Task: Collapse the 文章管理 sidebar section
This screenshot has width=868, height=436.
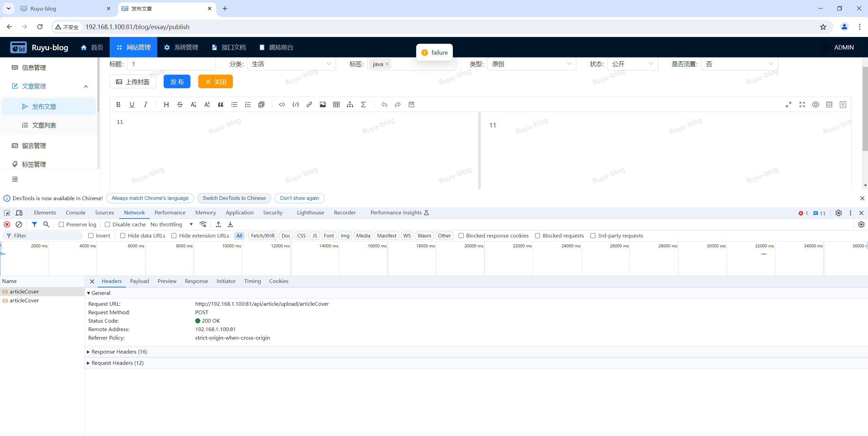Action: tap(49, 86)
